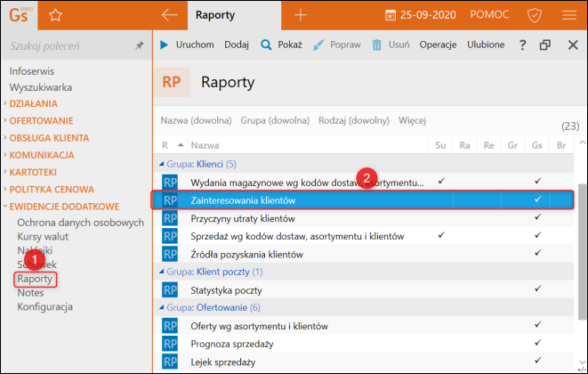Open Ochrona danych osobowych
Viewport: 588px width, 374px height.
[x=81, y=223]
